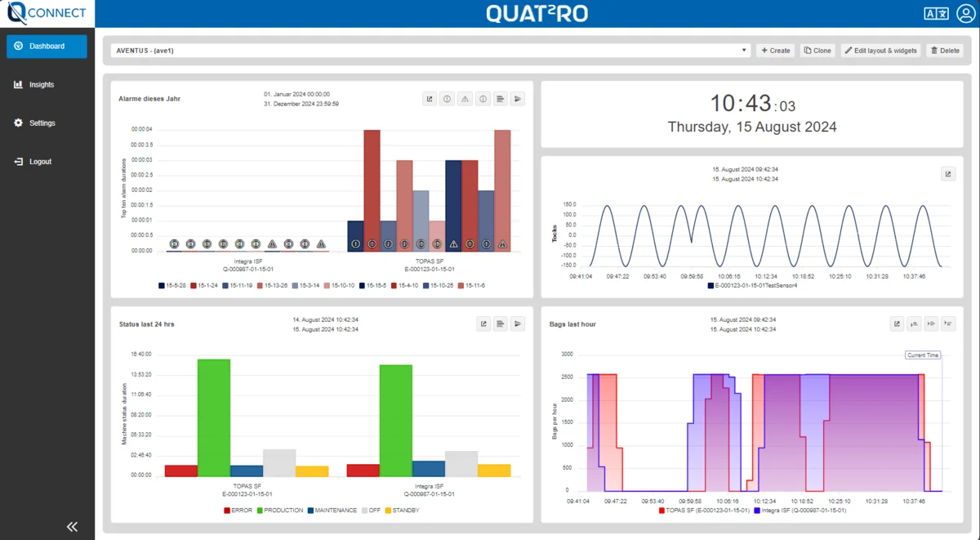
Task: Click the Create dashboard button
Action: 775,51
